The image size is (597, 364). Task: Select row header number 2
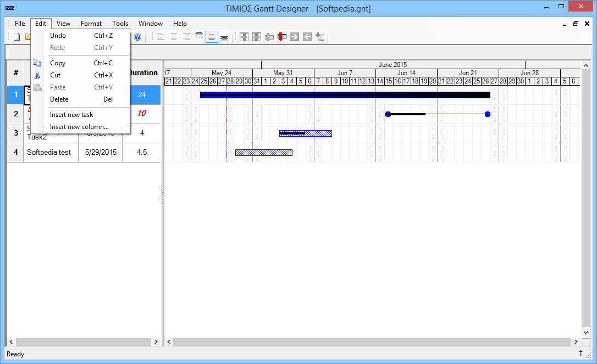15,114
